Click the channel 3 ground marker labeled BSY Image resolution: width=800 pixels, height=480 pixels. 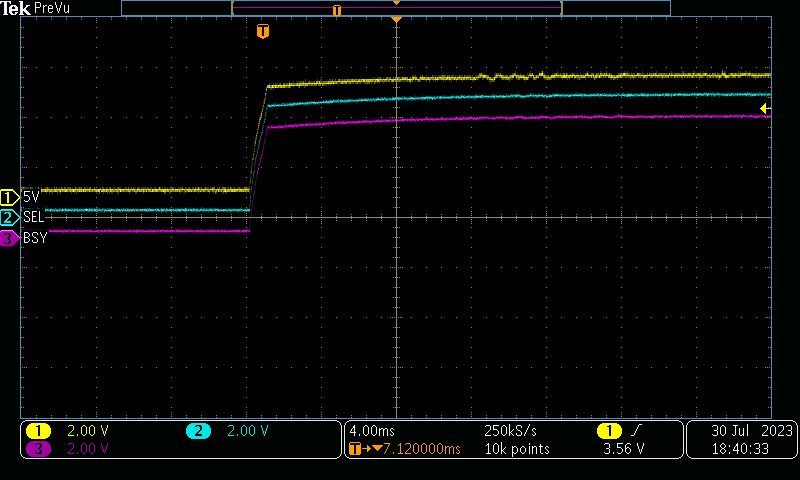(x=9, y=238)
